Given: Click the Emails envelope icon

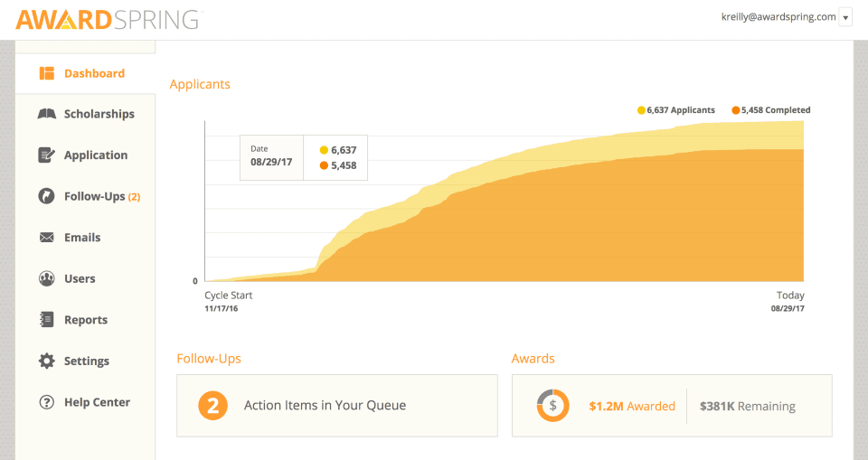Looking at the screenshot, I should coord(47,238).
